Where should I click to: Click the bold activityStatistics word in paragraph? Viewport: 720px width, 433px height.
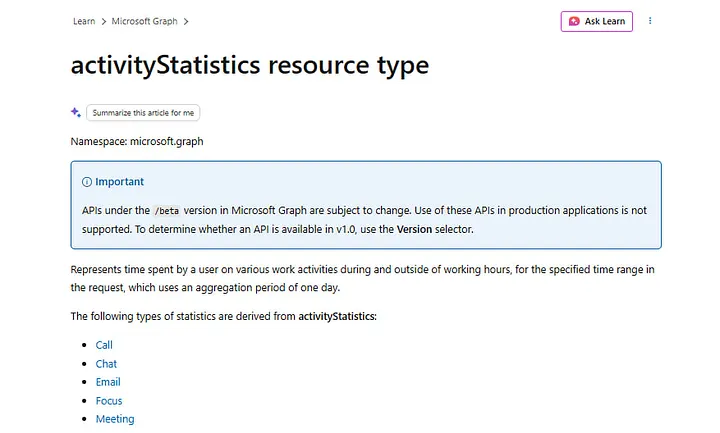[337, 316]
